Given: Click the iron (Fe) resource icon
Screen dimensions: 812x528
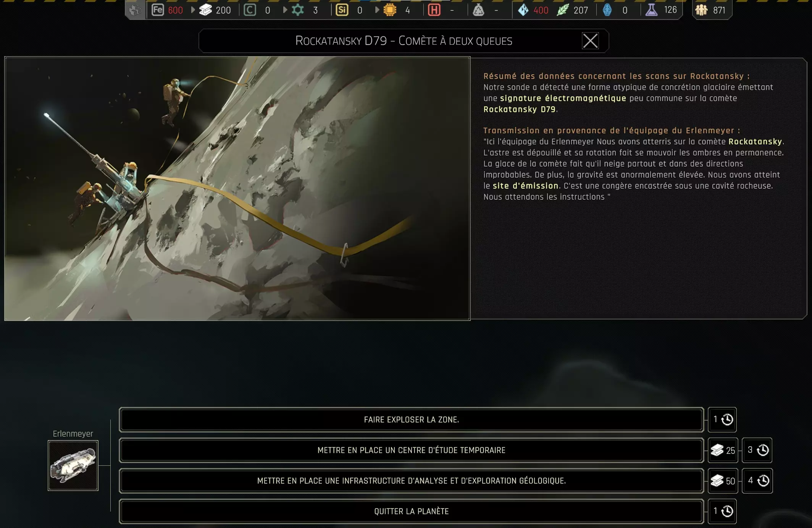Looking at the screenshot, I should (x=158, y=10).
